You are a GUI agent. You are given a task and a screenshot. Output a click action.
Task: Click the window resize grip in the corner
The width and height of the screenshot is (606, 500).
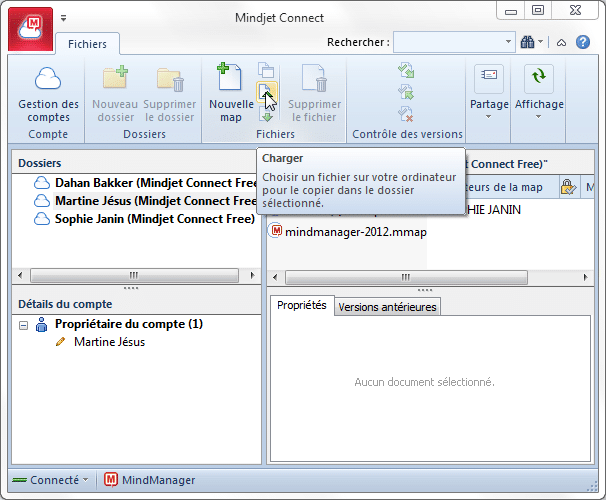pyautogui.click(x=592, y=486)
